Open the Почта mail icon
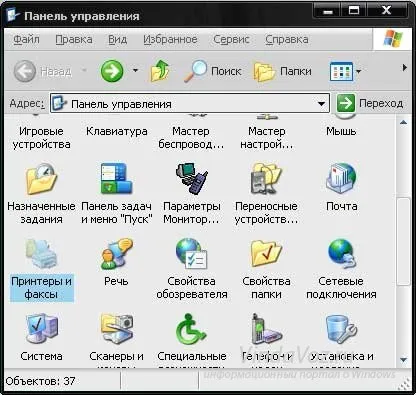Image resolution: width=416 pixels, height=395 pixels. click(x=341, y=179)
